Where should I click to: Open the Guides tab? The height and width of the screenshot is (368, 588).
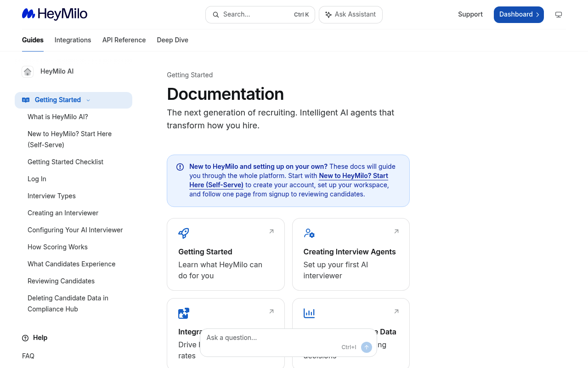33,40
